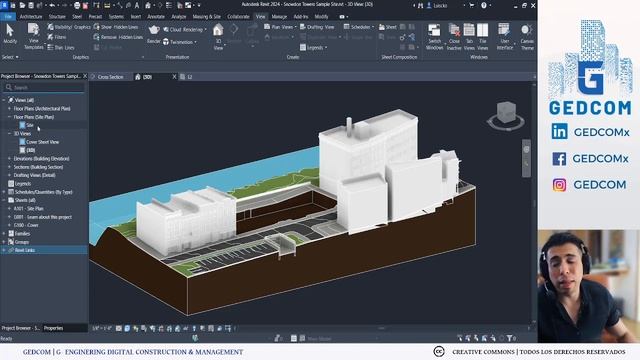Toggle the Canvas Theme
640x360 pixels.
tap(527, 37)
